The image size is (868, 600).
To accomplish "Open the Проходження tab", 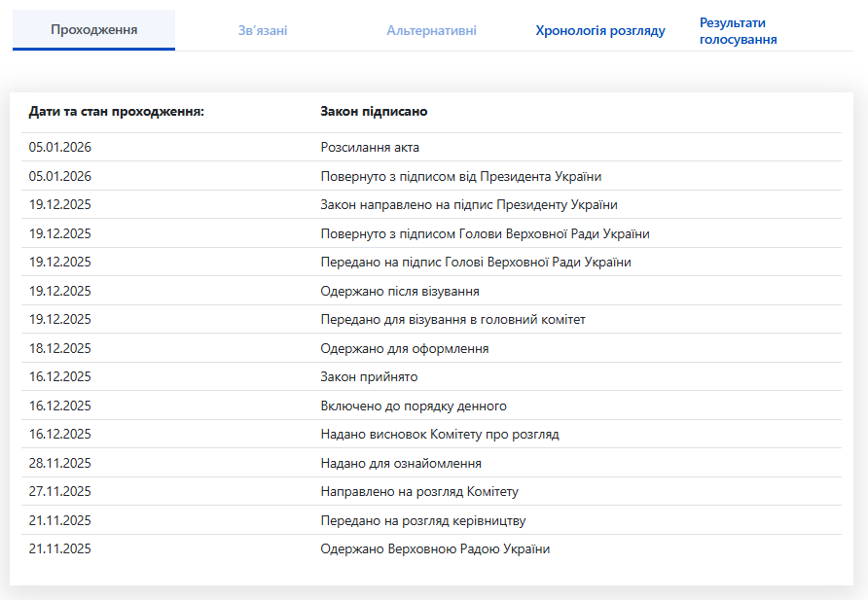I will 93,30.
